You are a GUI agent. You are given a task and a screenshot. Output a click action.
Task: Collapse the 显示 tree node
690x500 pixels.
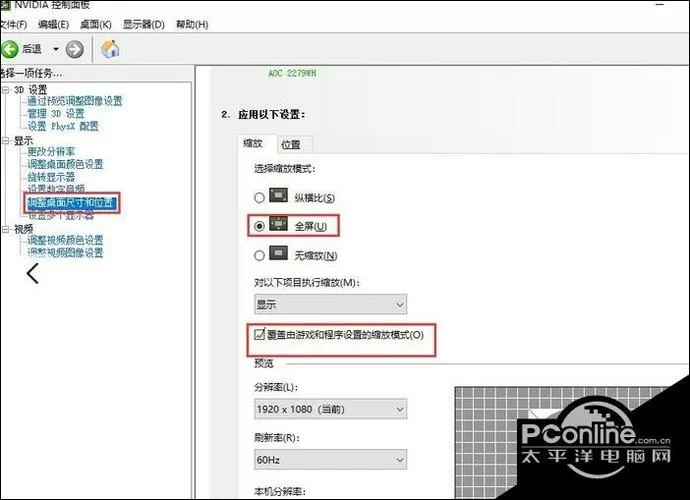[6, 141]
